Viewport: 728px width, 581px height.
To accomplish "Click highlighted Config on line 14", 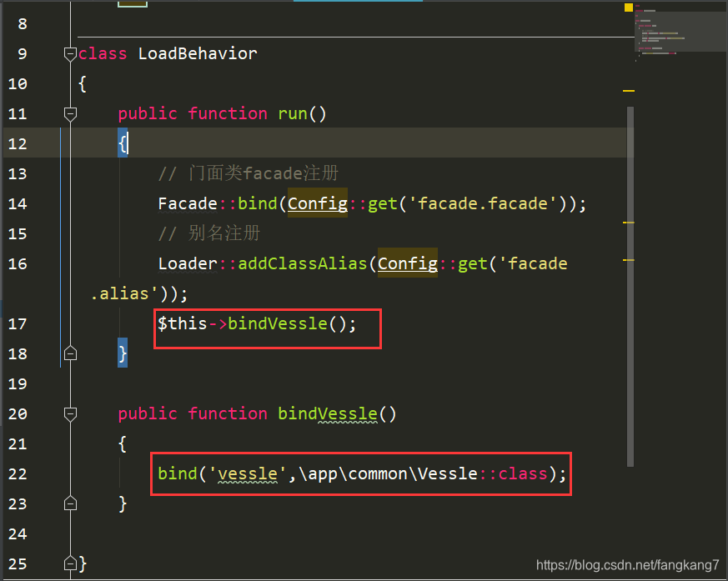I will (x=318, y=203).
